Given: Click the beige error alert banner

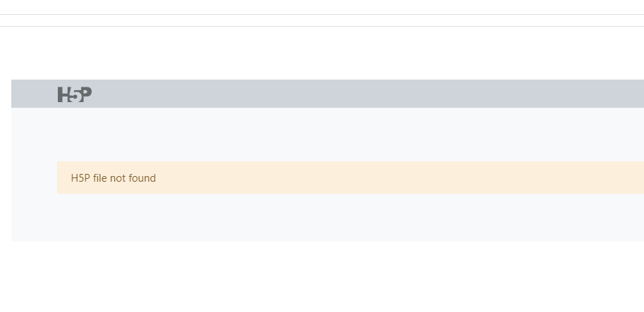Looking at the screenshot, I should click(351, 177).
